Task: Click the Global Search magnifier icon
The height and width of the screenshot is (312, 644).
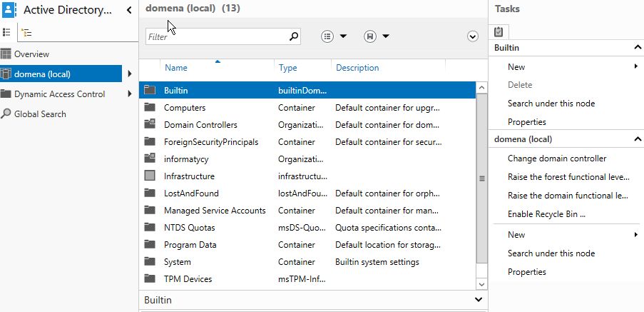Action: click(x=6, y=114)
